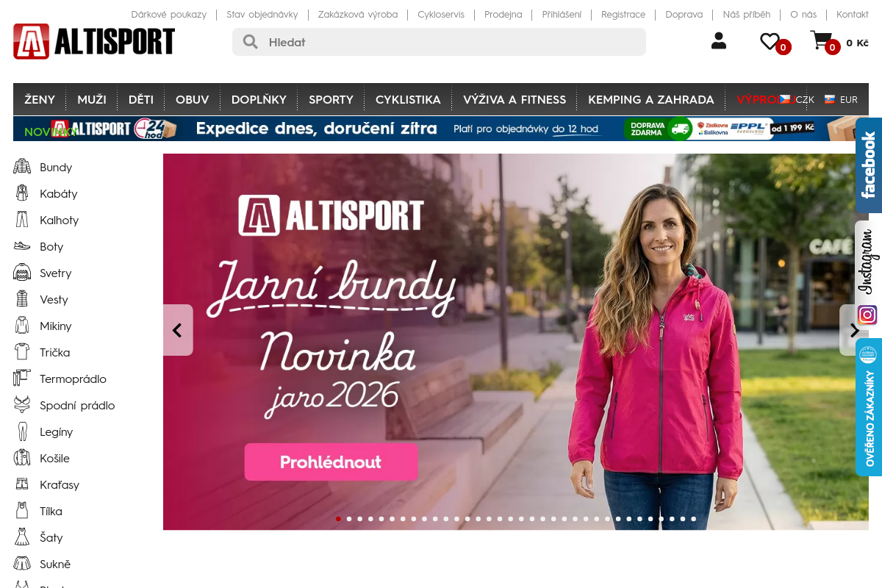Go to first carousel slide dot

click(338, 519)
